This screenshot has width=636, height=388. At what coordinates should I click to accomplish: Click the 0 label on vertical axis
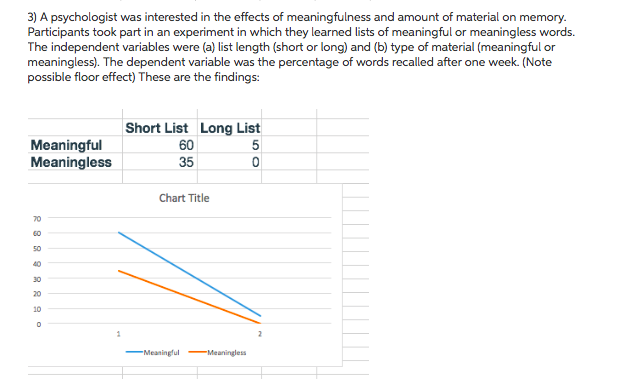[39, 324]
